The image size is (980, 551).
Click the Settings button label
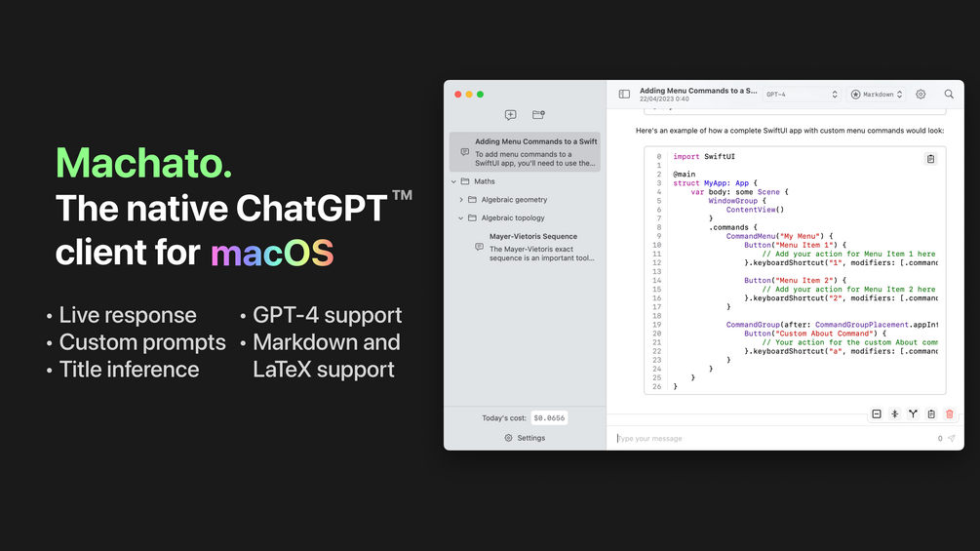coord(531,438)
